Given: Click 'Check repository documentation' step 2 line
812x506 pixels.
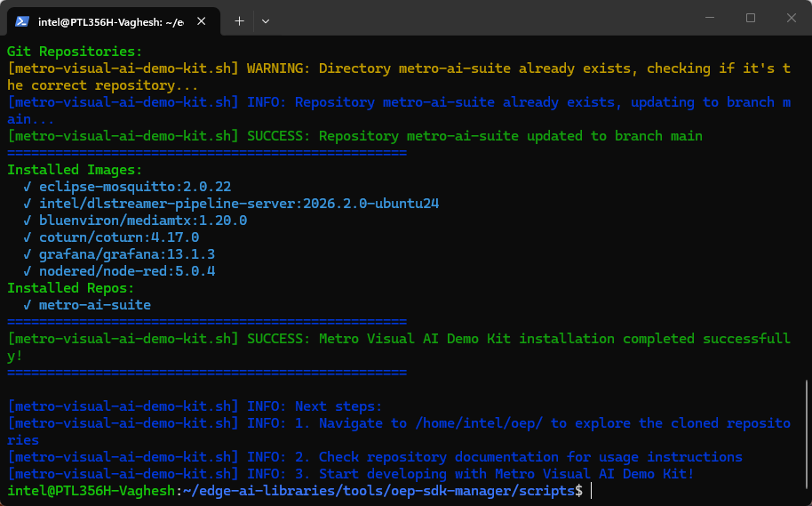Looking at the screenshot, I should 375,457.
